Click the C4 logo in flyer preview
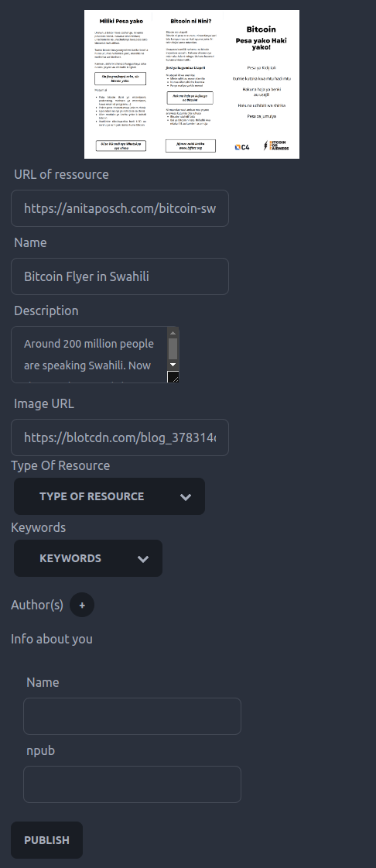This screenshot has width=376, height=868. (242, 146)
